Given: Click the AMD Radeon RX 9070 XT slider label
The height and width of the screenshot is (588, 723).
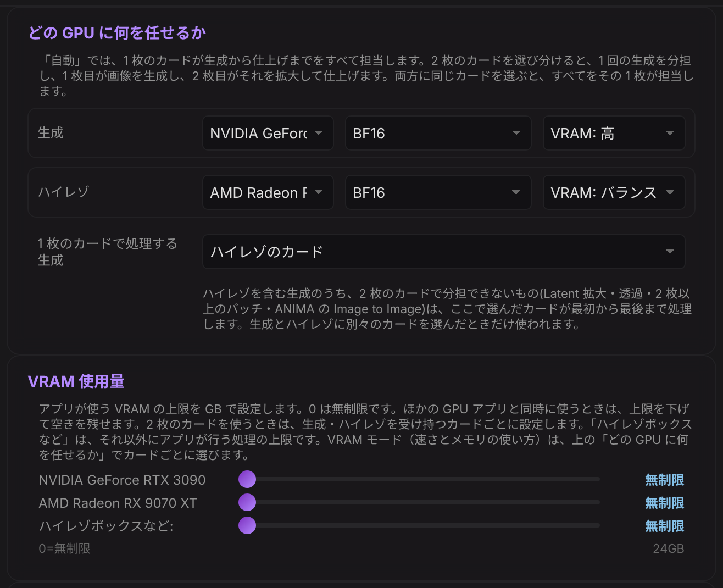Looking at the screenshot, I should point(118,503).
